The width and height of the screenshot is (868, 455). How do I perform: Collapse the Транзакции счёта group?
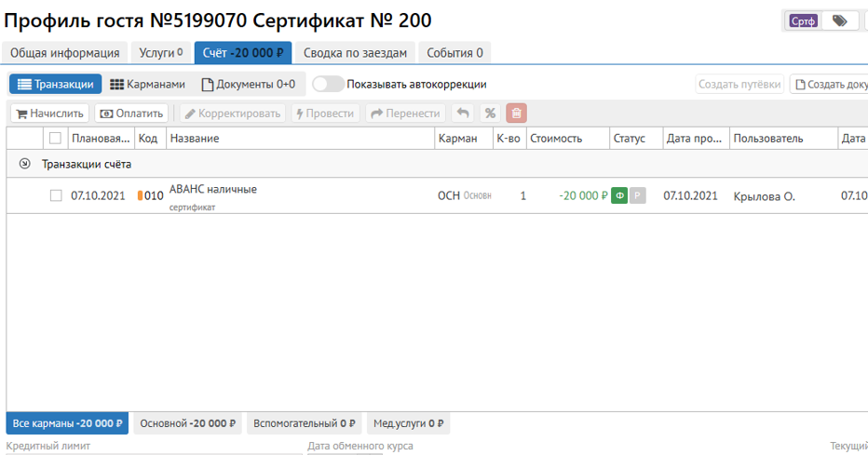pyautogui.click(x=24, y=164)
